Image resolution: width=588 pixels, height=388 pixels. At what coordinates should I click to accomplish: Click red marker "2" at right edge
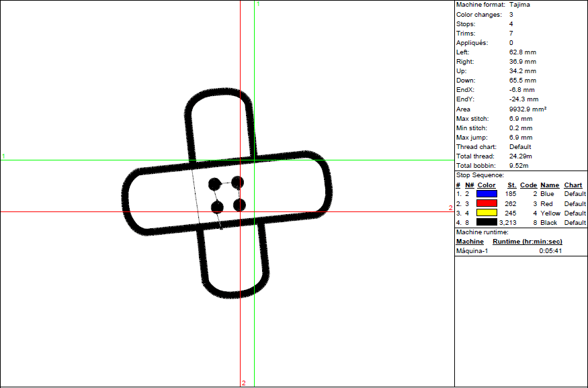[x=450, y=208]
